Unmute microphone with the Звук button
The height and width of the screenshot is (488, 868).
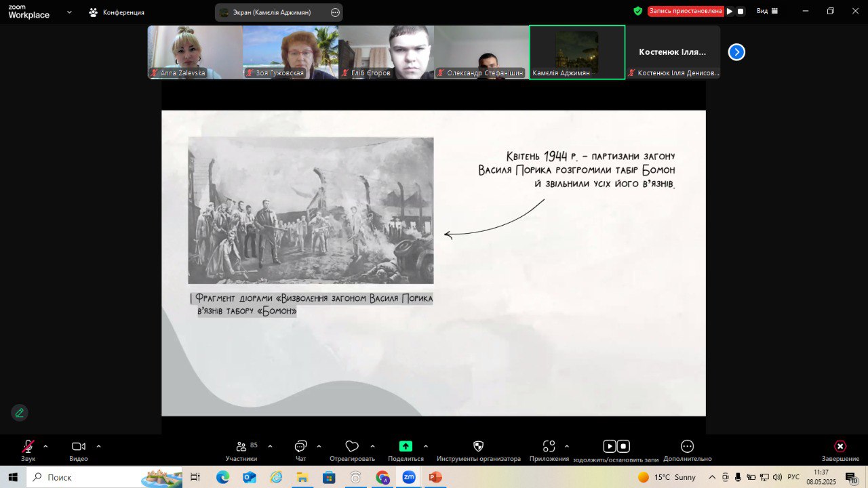point(28,451)
